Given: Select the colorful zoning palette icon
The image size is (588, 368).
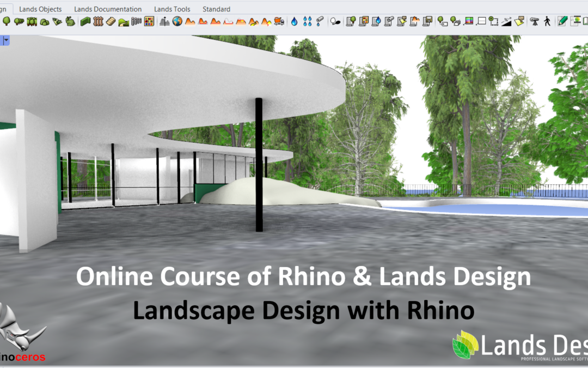Looking at the screenshot, I should point(468,21).
